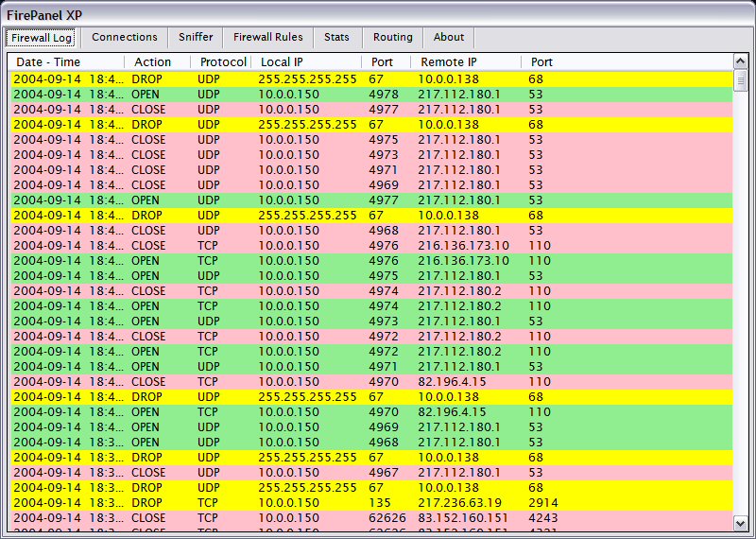
Task: Open the About tab
Action: pyautogui.click(x=448, y=37)
